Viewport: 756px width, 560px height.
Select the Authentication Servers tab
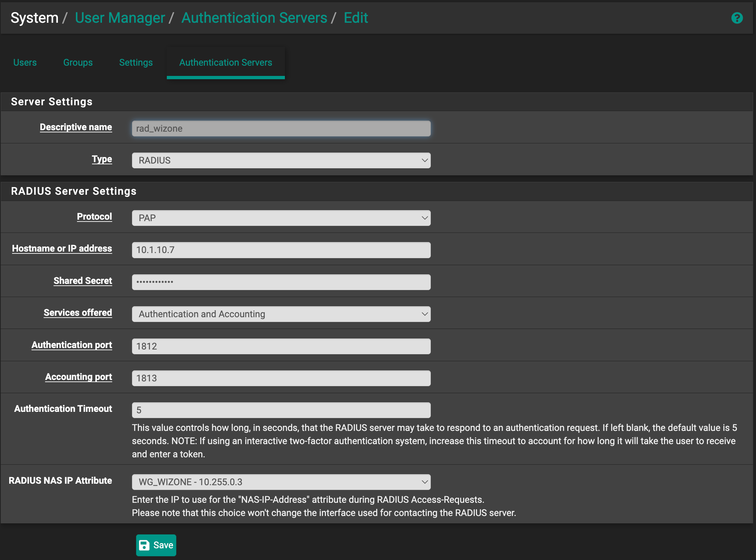[x=225, y=62]
